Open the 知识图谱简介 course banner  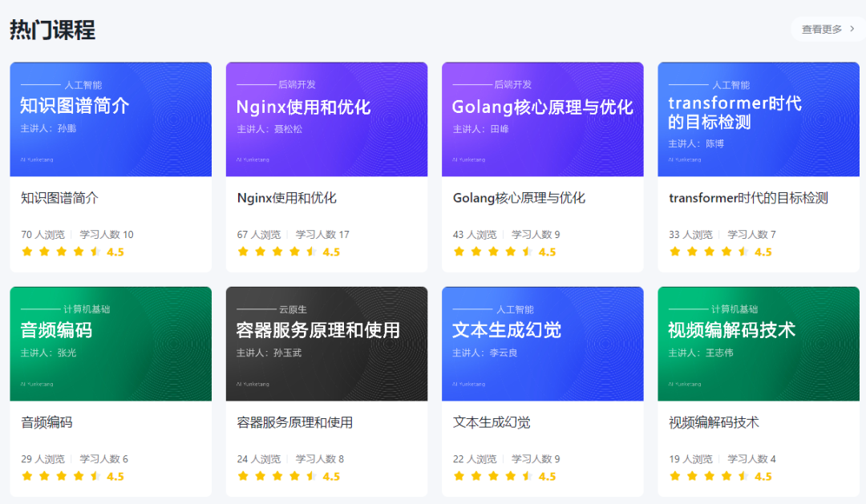point(111,119)
